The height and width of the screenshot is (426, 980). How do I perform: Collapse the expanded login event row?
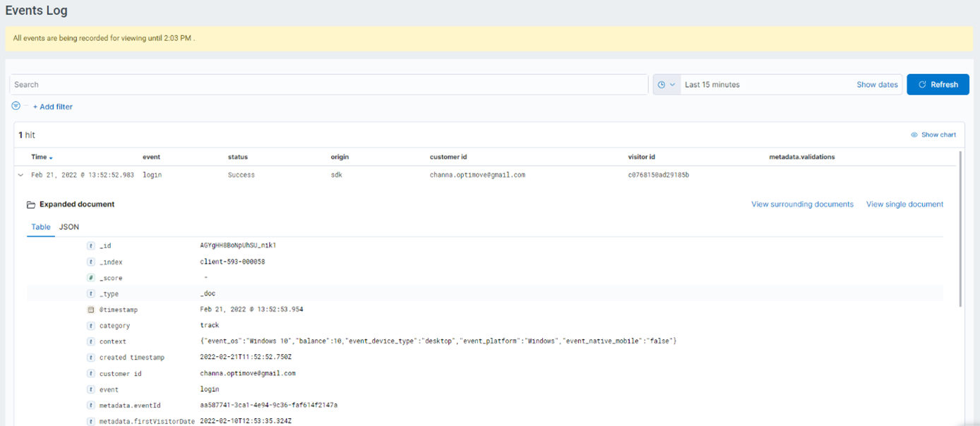click(x=20, y=175)
